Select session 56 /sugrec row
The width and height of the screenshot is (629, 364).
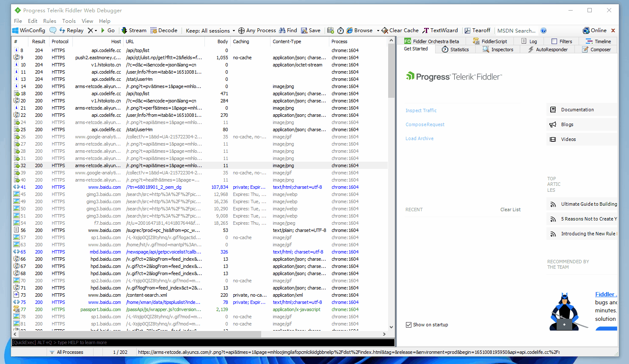(199, 230)
